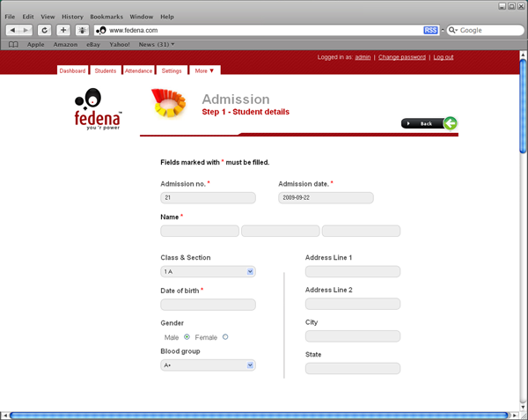Click the vertical scrollbar down arrow
Screen dimensions: 528x420
tap(523, 407)
